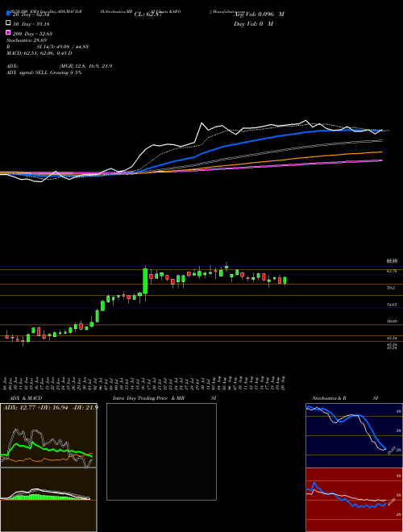This screenshot has width=403, height=532.
Task: Click the MACD values line
Action: pyautogui.click(x=39, y=53)
